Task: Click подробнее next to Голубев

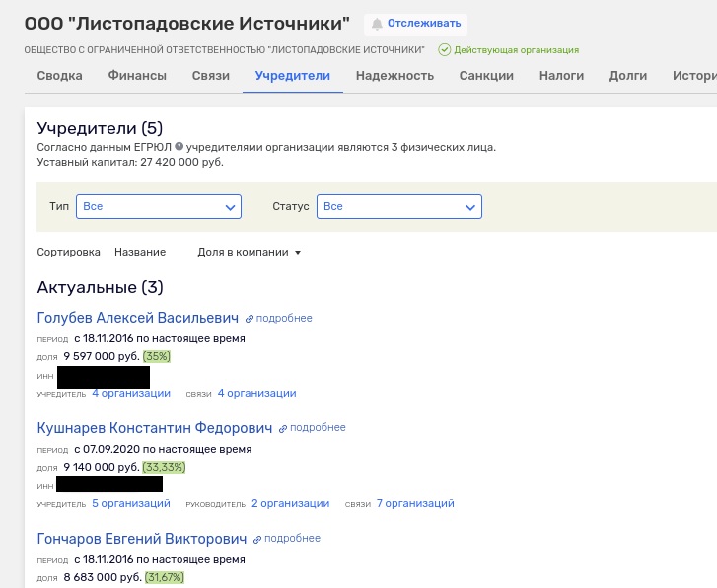Action: 284,318
